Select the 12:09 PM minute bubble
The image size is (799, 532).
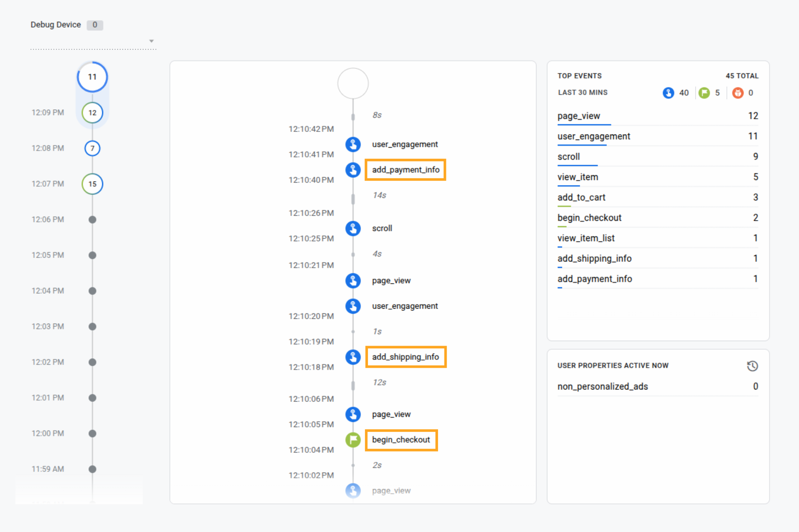click(x=92, y=113)
